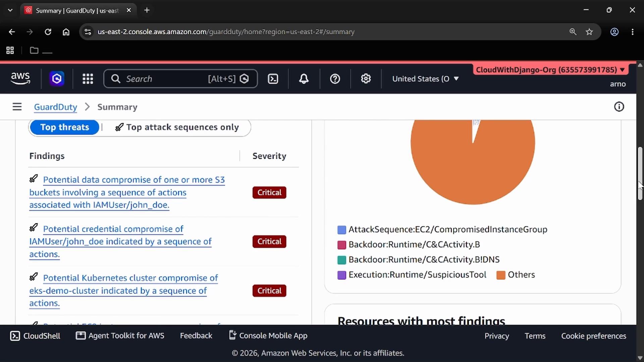Click the teal C&CActivity.B!DNS legend swatch
The width and height of the screenshot is (644, 362).
[x=341, y=260]
